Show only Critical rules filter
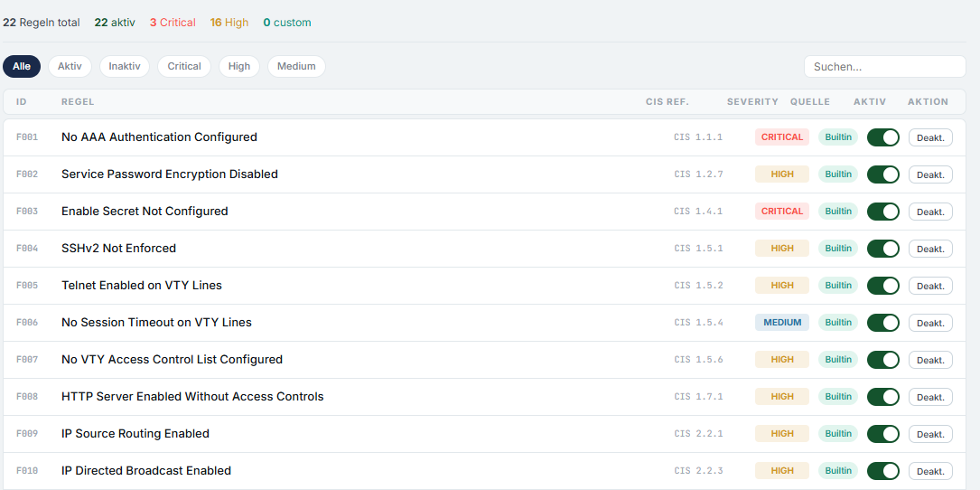 tap(183, 66)
